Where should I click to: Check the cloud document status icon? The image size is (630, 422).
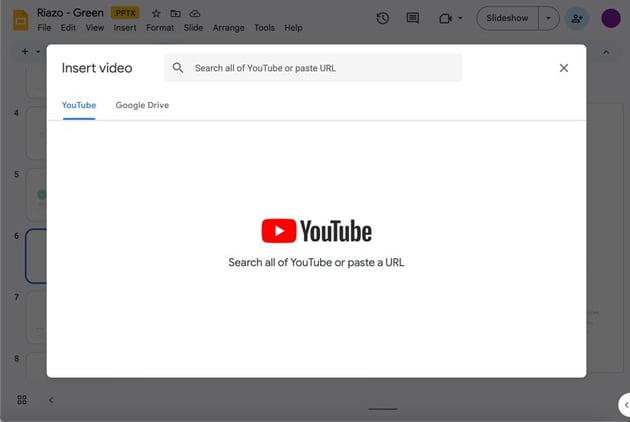194,13
